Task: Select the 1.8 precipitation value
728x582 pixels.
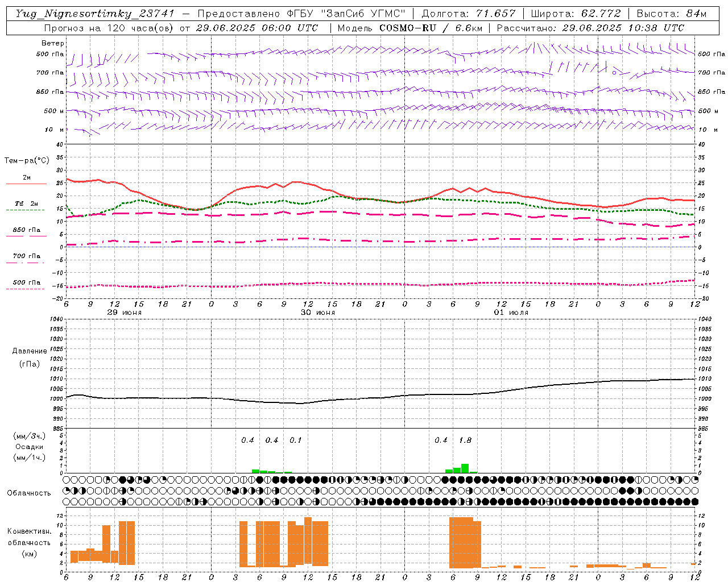Action: click(x=465, y=440)
